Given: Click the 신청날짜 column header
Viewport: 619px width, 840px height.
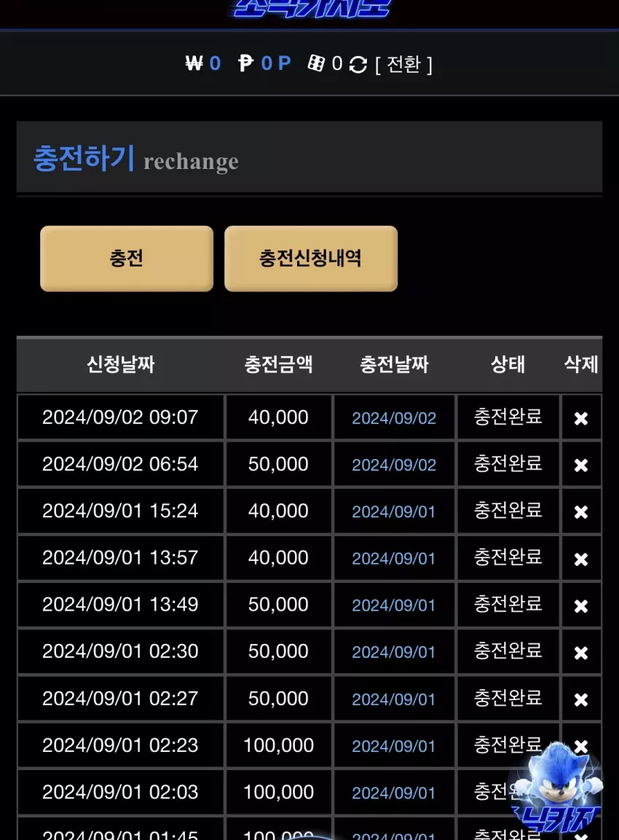Looking at the screenshot, I should click(120, 364).
